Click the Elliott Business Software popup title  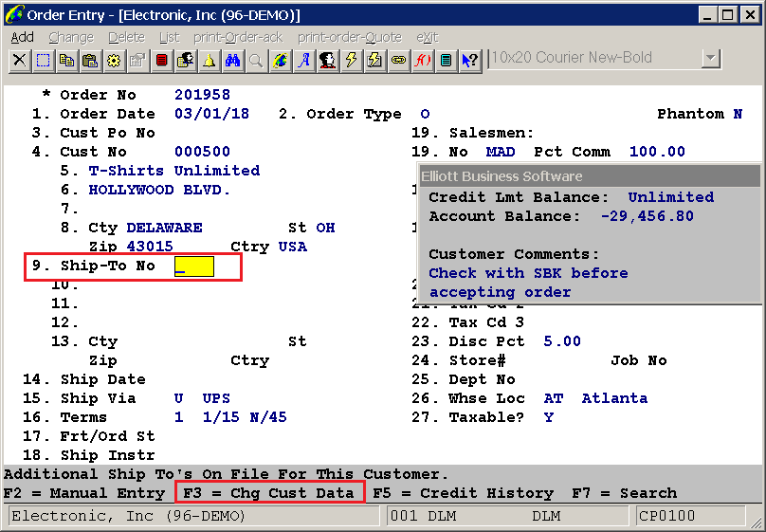click(x=502, y=176)
